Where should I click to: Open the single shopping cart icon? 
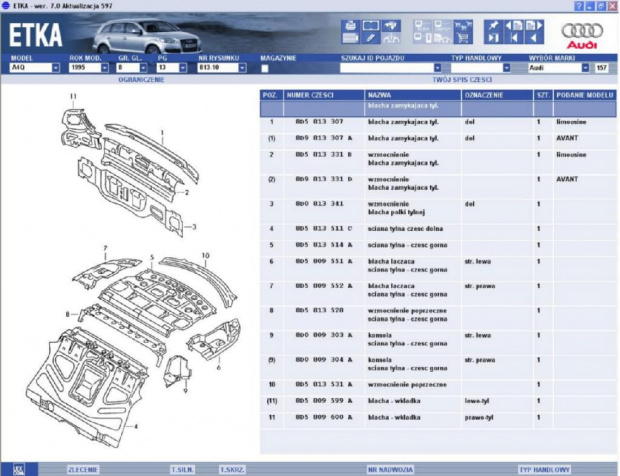(x=463, y=38)
